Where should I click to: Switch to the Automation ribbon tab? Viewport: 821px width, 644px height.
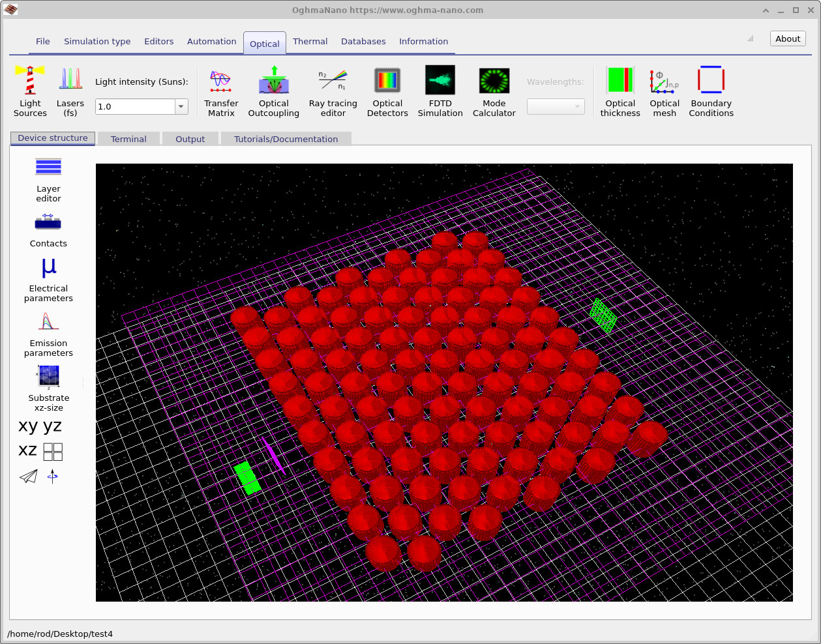tap(212, 41)
